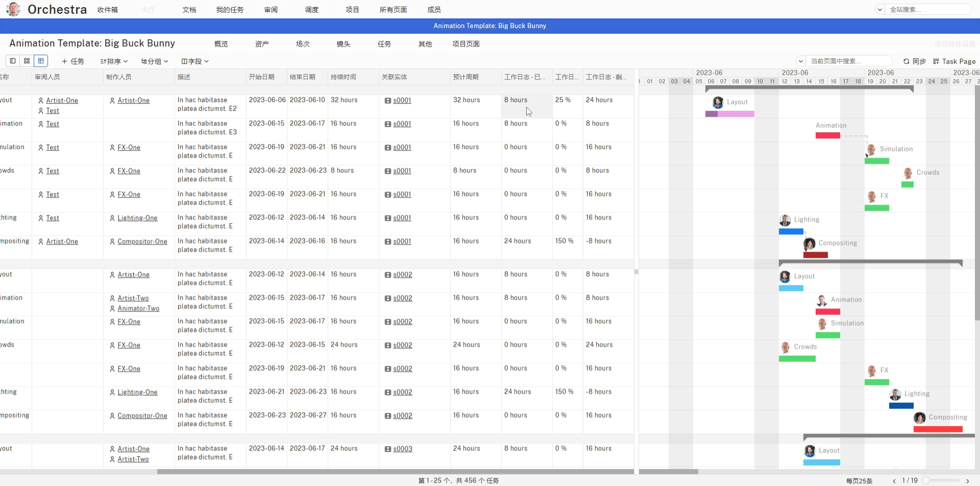Image resolution: width=980 pixels, height=486 pixels.
Task: Click the Gantt horizontal scrollbar thumb
Action: tap(669, 472)
